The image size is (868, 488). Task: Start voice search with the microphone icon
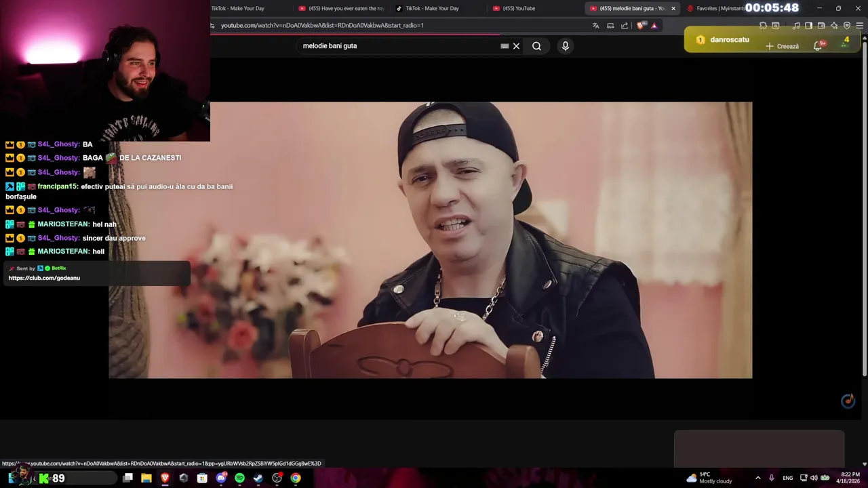coord(566,46)
